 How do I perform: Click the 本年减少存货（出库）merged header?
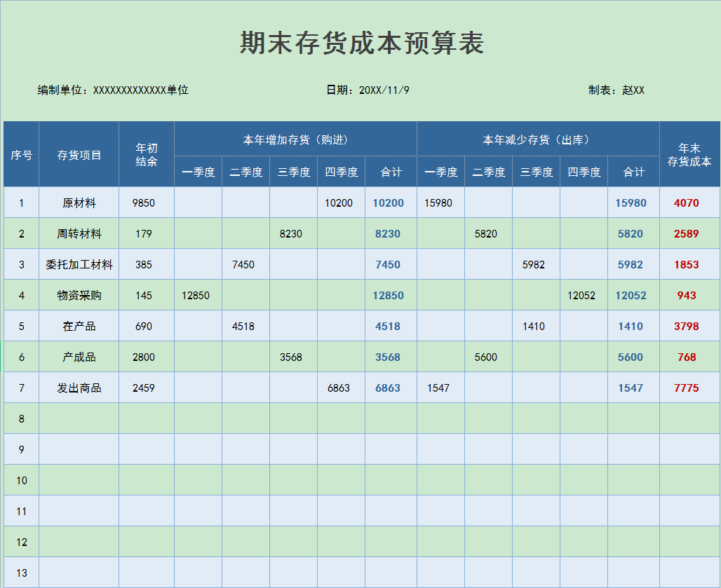(537, 138)
